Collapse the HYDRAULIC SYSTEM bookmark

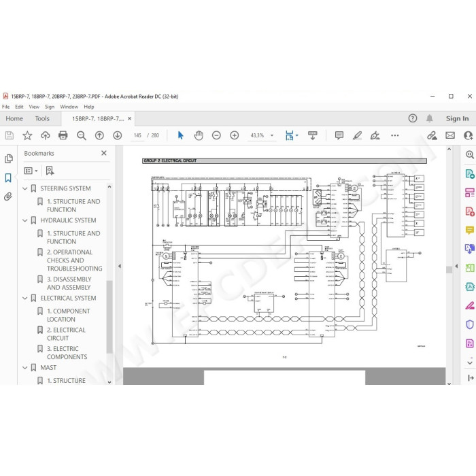25,220
